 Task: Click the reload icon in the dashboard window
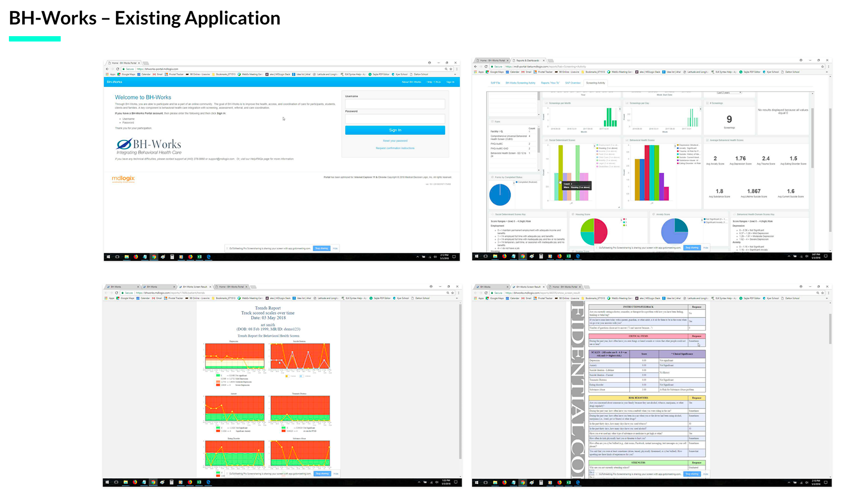(x=486, y=67)
